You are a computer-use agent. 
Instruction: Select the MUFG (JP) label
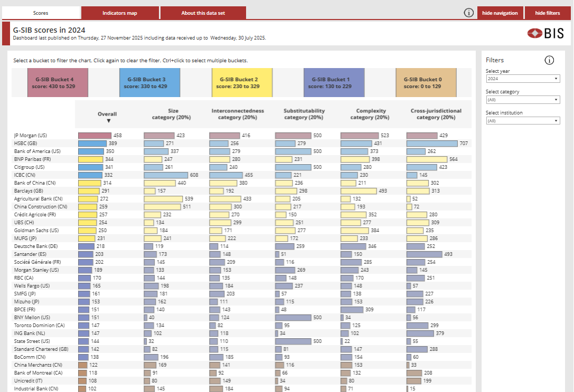25,238
